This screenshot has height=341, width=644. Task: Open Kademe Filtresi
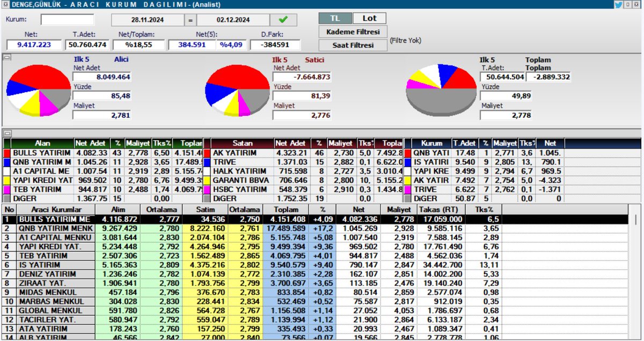coord(353,32)
